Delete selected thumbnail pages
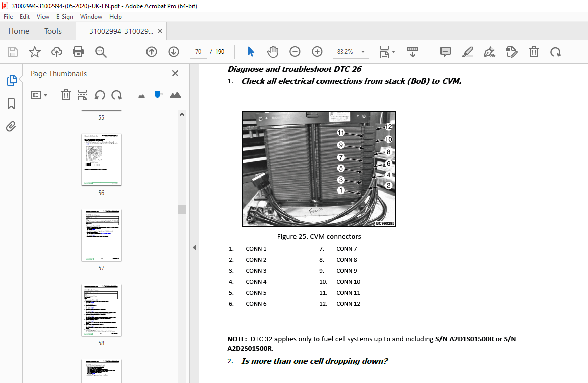This screenshot has width=588, height=383. [66, 95]
